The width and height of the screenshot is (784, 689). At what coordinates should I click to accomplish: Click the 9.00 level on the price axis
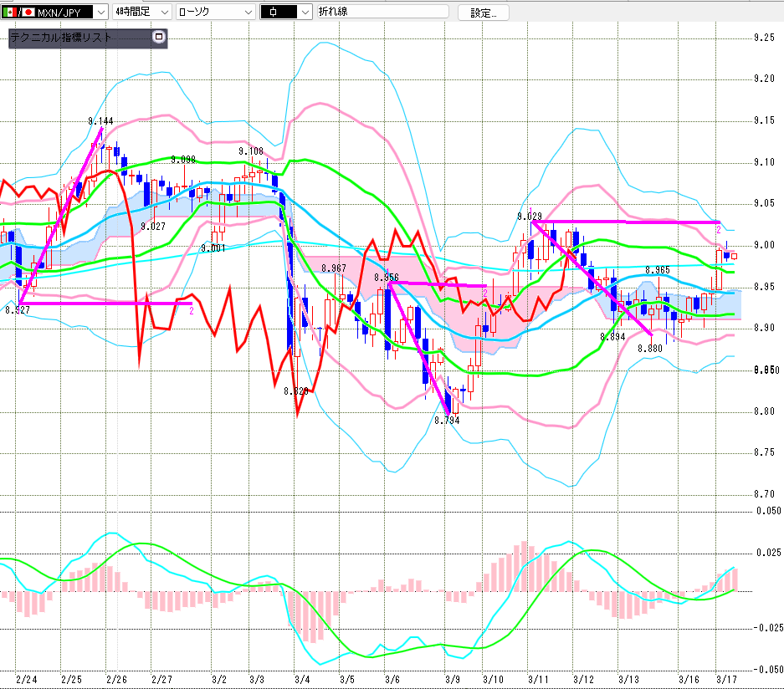point(763,245)
